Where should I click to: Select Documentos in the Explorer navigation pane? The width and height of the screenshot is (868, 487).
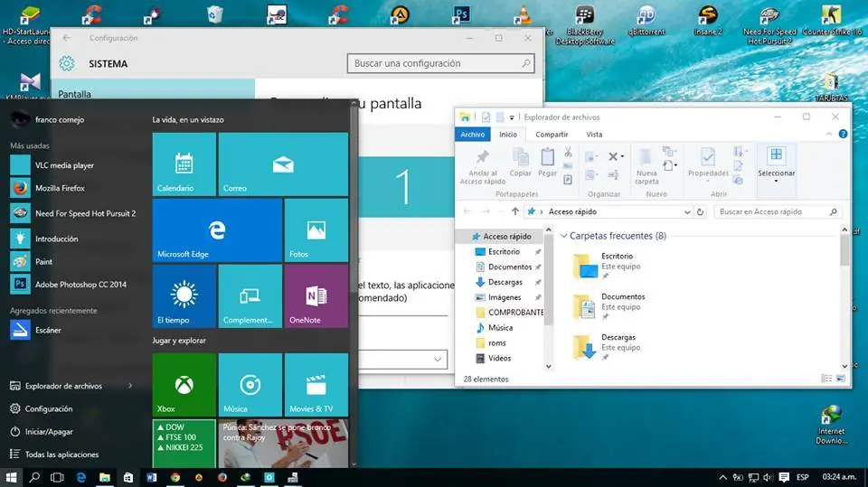[509, 267]
